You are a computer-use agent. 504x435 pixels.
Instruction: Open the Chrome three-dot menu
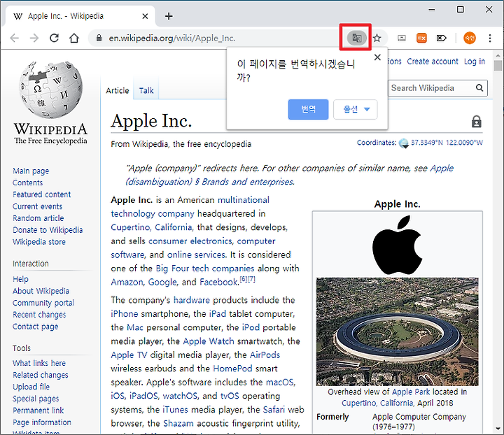(490, 38)
